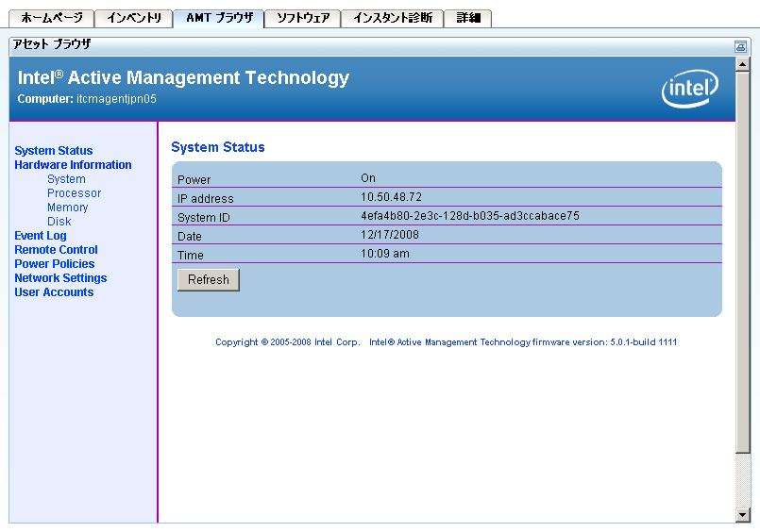The width and height of the screenshot is (760, 532).
Task: Switch to the インスタント診断 tab
Action: [x=393, y=19]
